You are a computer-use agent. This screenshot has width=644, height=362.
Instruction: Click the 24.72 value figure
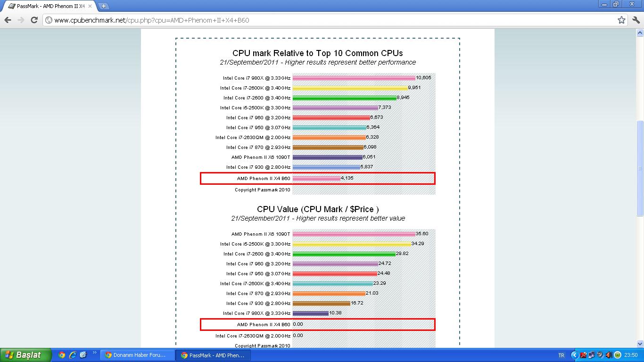[385, 263]
